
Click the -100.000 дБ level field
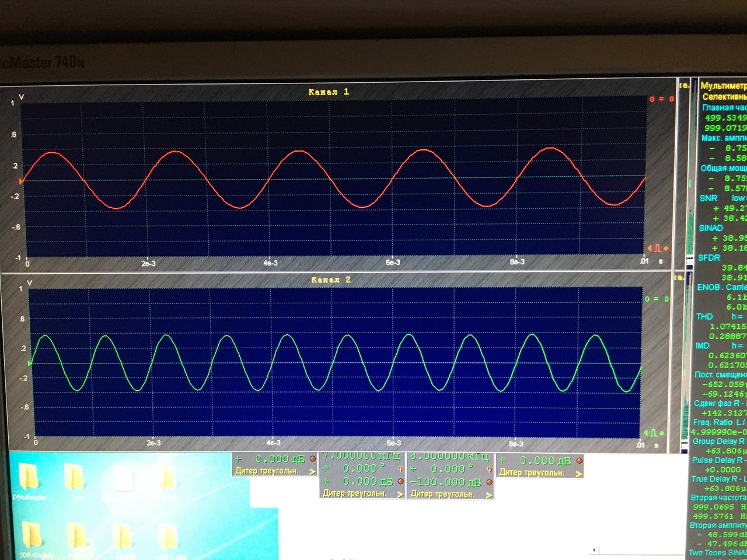pos(446,482)
